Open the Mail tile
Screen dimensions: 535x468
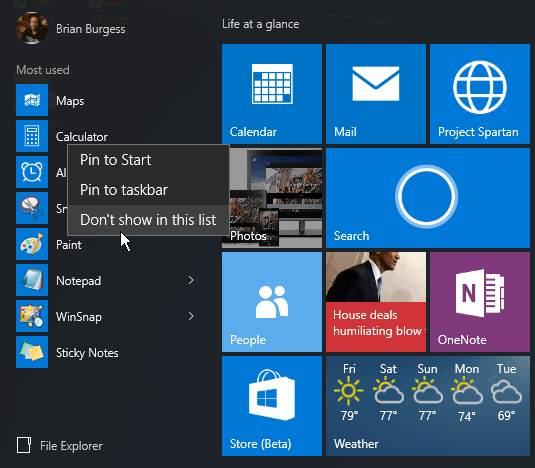point(376,94)
